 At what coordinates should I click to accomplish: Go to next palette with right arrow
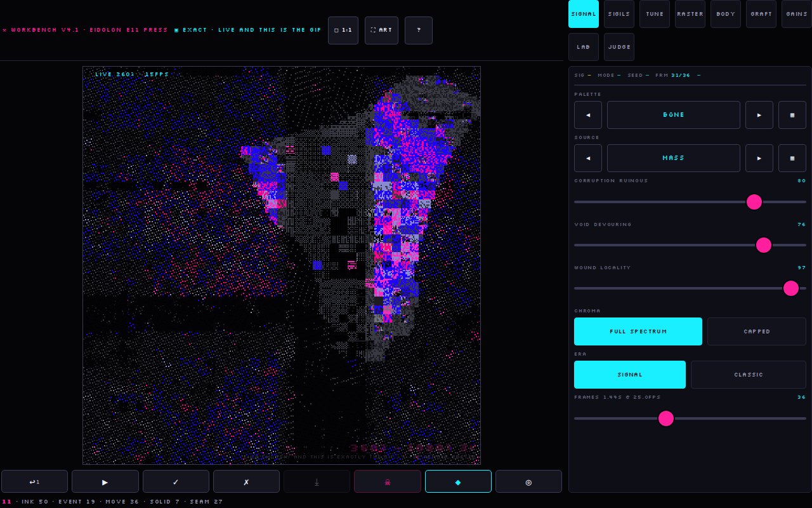click(759, 115)
